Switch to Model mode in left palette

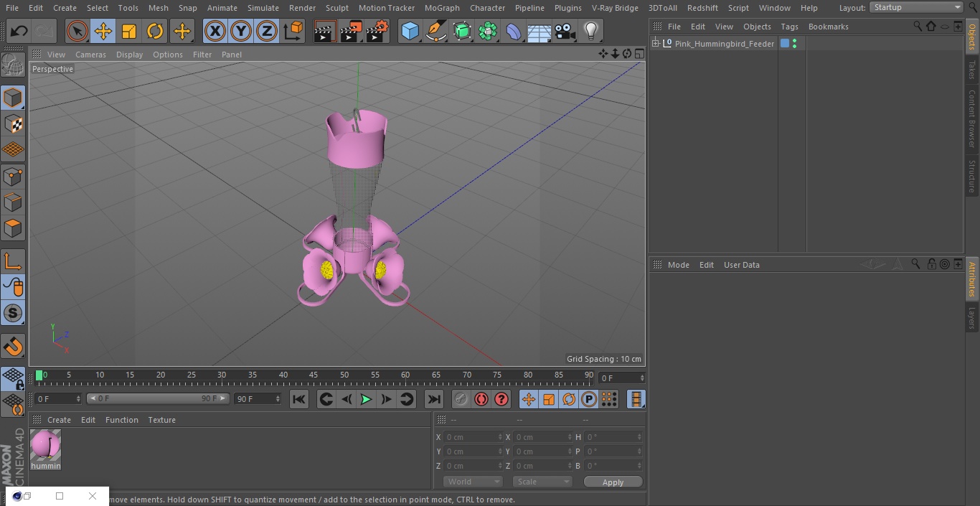click(x=13, y=98)
